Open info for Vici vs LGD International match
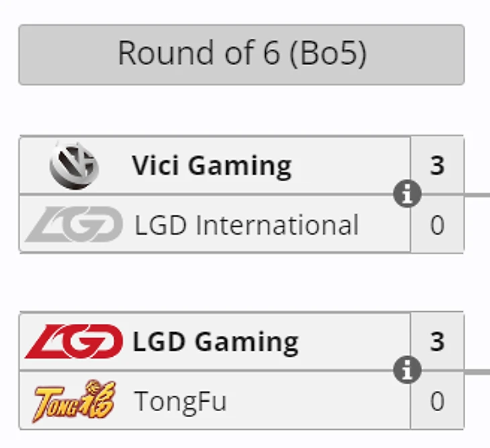The image size is (490, 448). click(x=407, y=195)
